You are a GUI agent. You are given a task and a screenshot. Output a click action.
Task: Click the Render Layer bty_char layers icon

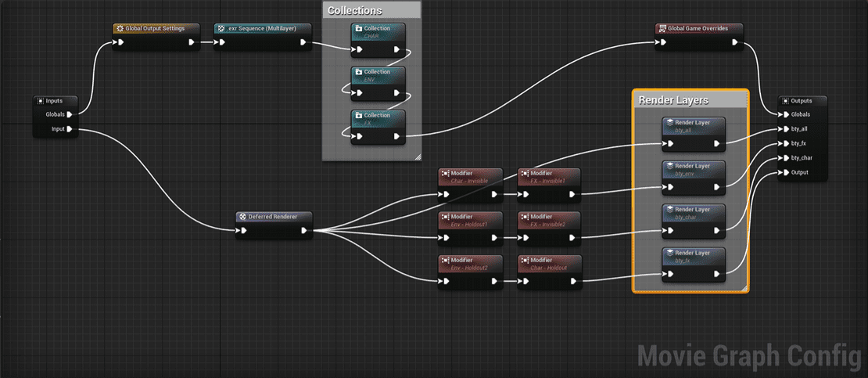tap(669, 210)
